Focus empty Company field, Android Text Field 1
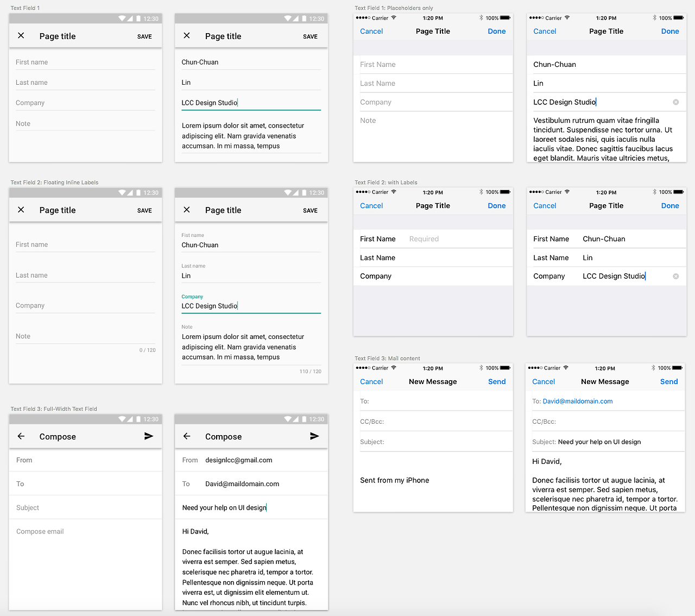Image resolution: width=695 pixels, height=616 pixels. 85,103
